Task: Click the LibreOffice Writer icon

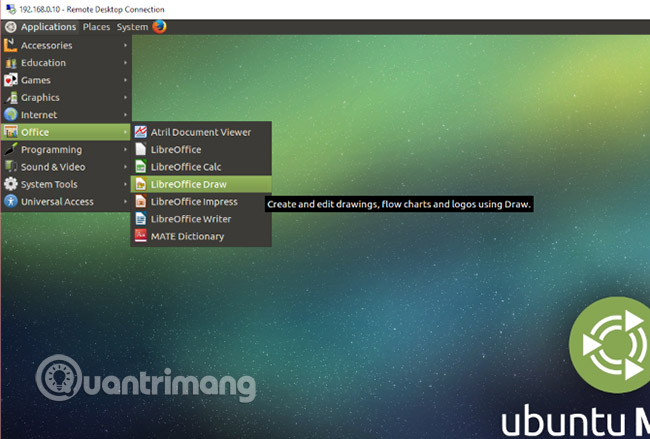Action: point(141,219)
